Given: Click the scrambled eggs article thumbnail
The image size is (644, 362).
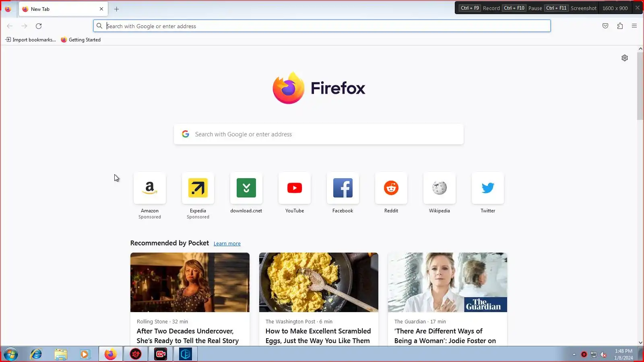Looking at the screenshot, I should click(x=319, y=282).
